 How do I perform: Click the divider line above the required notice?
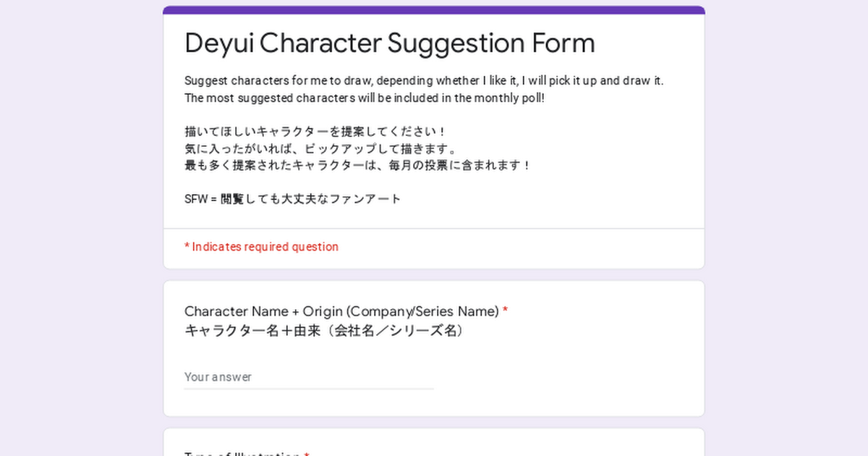pos(434,229)
